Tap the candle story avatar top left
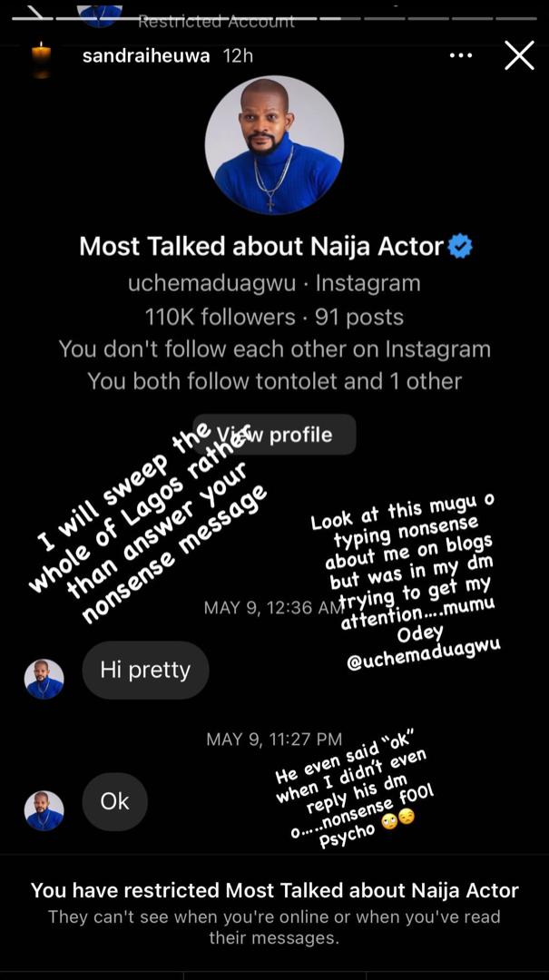The width and height of the screenshot is (549, 980). pyautogui.click(x=38, y=55)
